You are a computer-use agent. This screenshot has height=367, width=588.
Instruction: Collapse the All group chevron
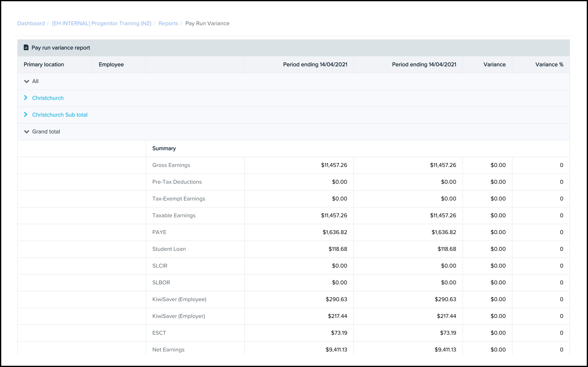click(x=26, y=81)
